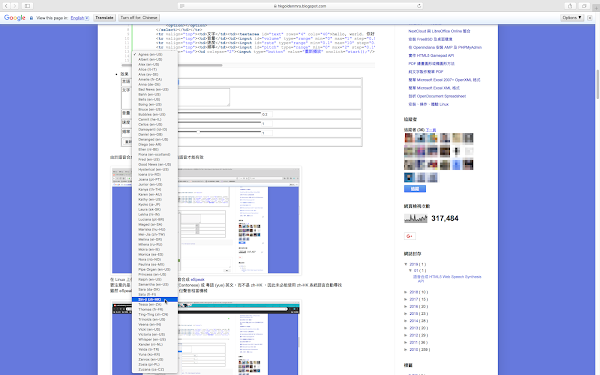Image resolution: width=600 pixels, height=375 pixels.
Task: Open the OpenDocument Spreadsheet post link
Action: pyautogui.click(x=437, y=96)
